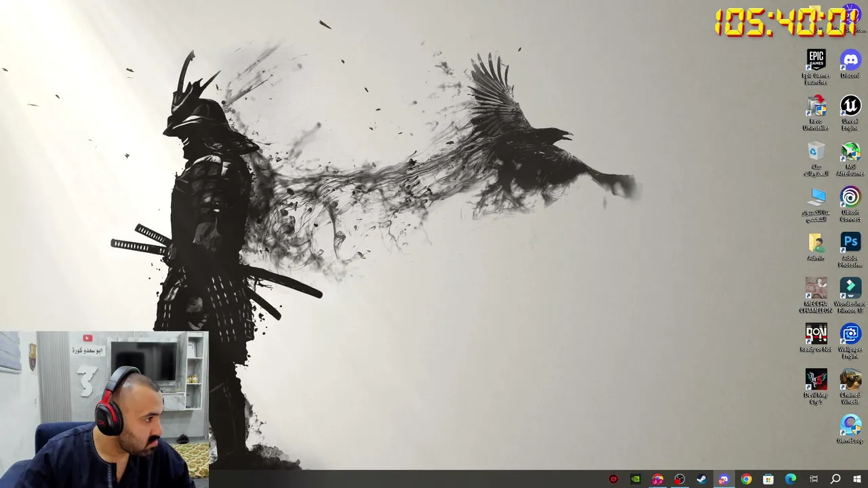
Task: Click the MSI Afterburner desktop shortcut
Action: point(850,159)
